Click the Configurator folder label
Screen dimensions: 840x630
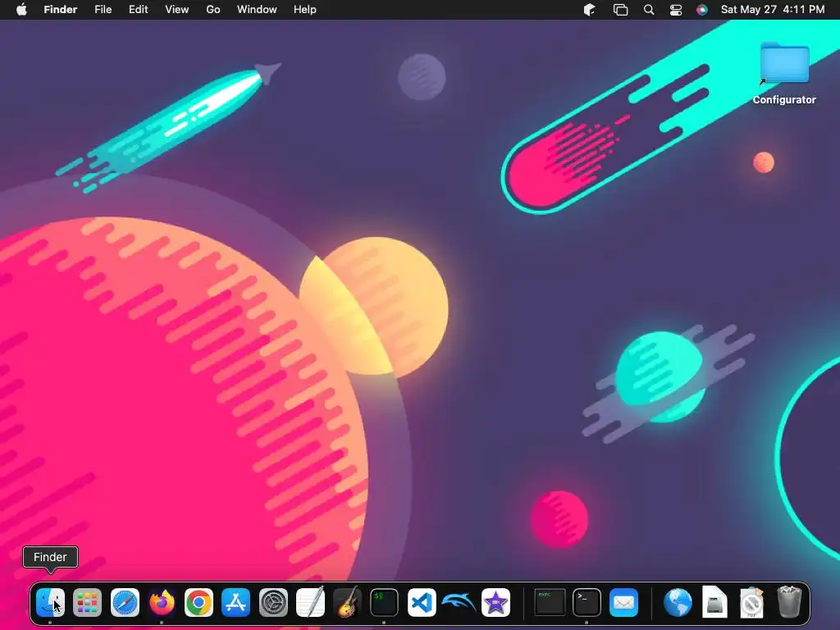click(784, 99)
